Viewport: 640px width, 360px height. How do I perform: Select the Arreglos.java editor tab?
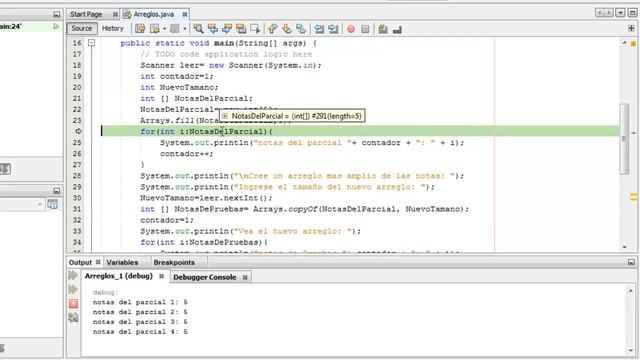pos(153,14)
